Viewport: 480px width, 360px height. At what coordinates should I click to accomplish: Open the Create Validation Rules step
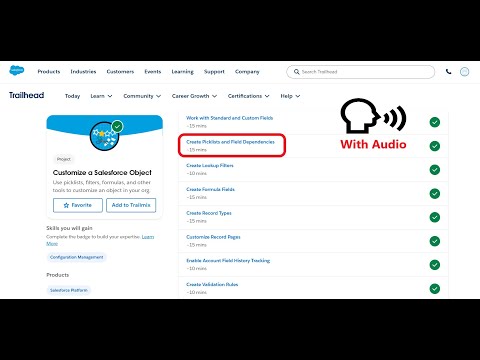point(212,285)
